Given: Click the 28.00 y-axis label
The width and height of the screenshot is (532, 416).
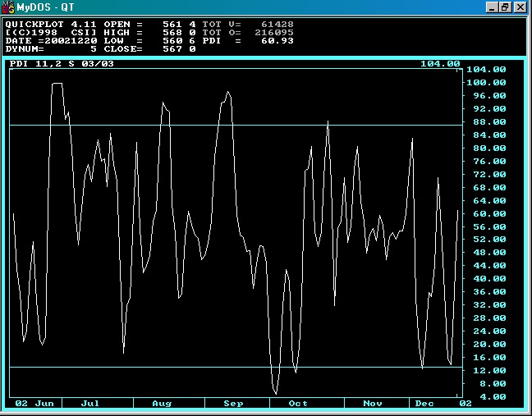Looking at the screenshot, I should point(489,318).
